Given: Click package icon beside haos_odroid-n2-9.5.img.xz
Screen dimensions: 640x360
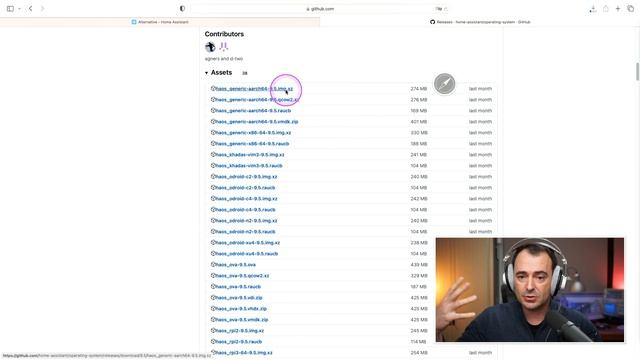Looking at the screenshot, I should pos(213,221).
